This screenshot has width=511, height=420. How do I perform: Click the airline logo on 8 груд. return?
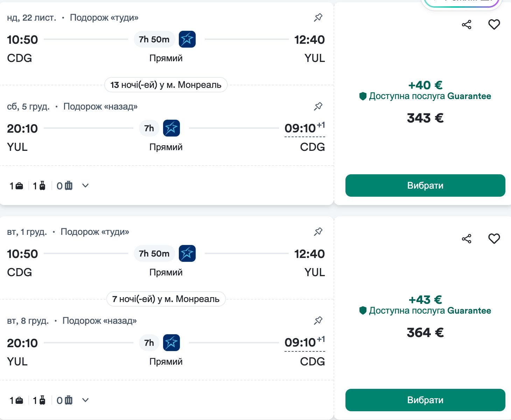(x=171, y=343)
